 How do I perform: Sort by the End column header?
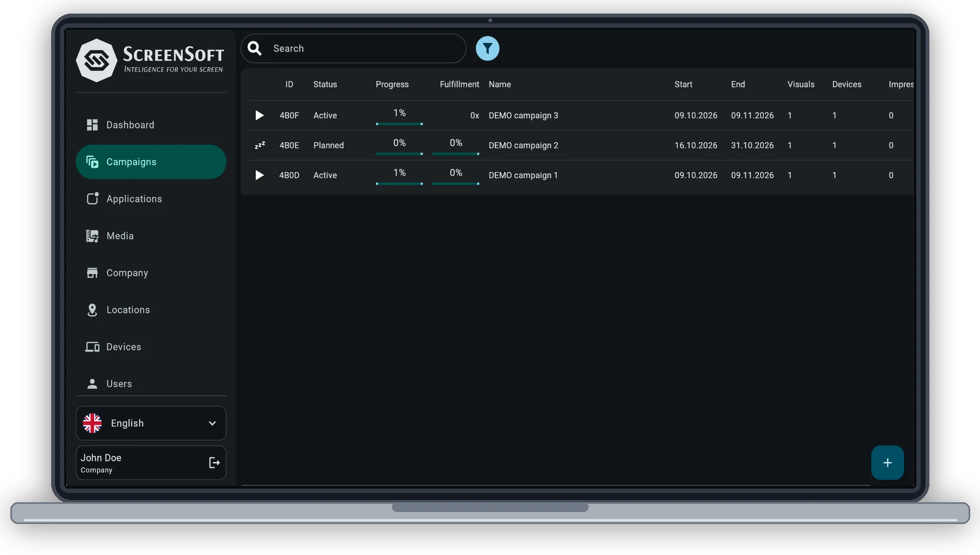[738, 84]
